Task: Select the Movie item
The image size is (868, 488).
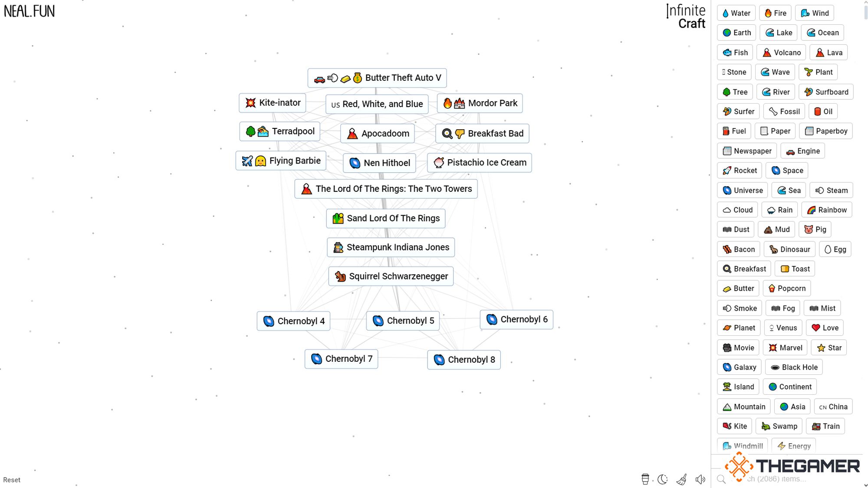Action: point(738,348)
